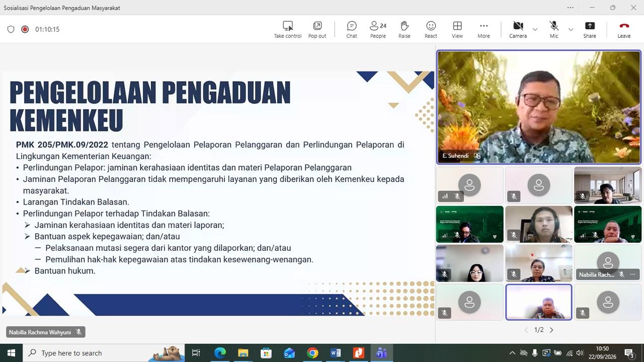
Task: Click the recording indicator icon
Action: (25, 29)
